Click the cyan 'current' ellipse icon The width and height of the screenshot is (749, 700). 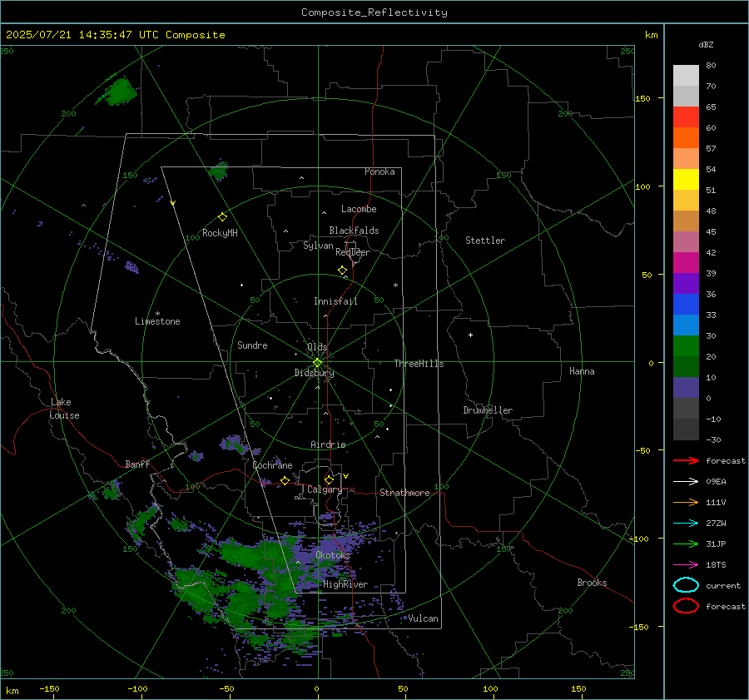[x=686, y=585]
